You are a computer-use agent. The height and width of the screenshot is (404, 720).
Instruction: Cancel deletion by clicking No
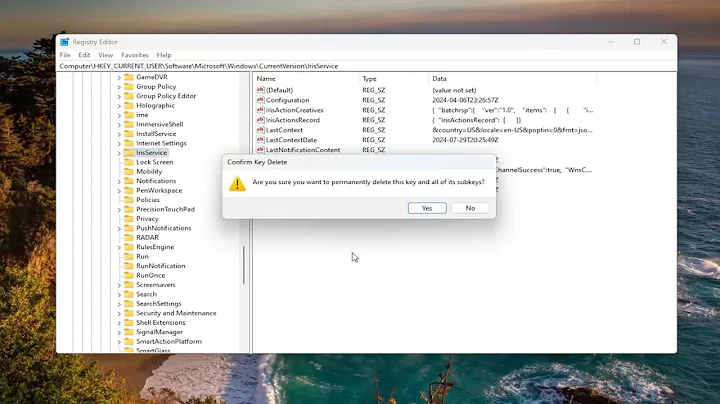coord(470,208)
